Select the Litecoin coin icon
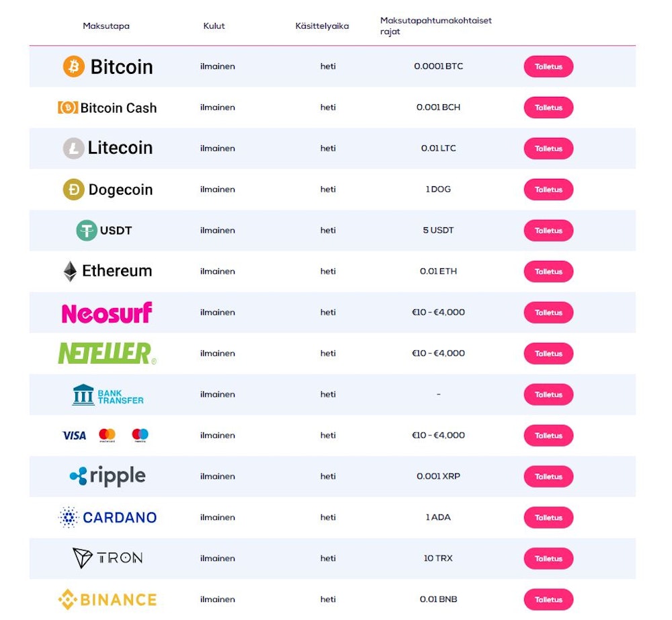 click(73, 149)
